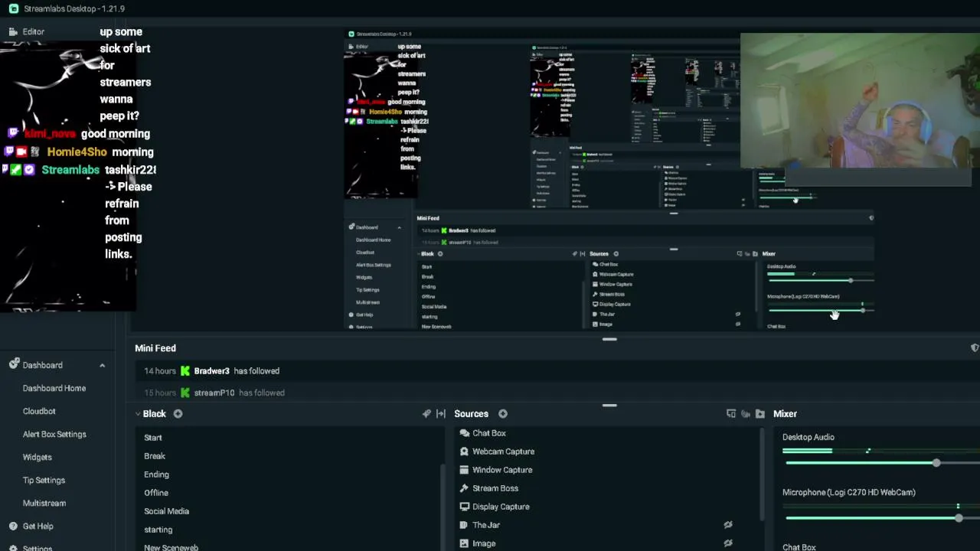Click the Image source icon
Viewport: 980px width, 551px height.
click(x=464, y=543)
